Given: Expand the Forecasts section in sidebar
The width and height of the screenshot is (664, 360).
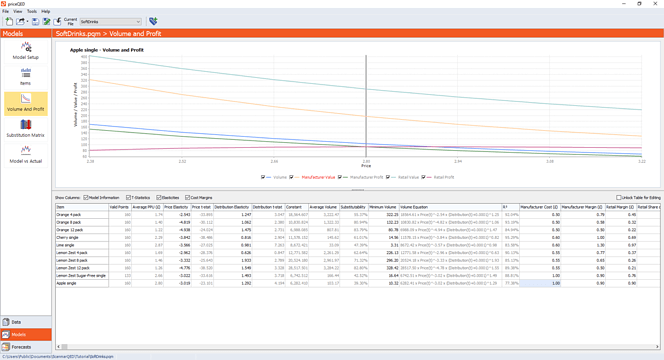Looking at the screenshot, I should pos(26,347).
